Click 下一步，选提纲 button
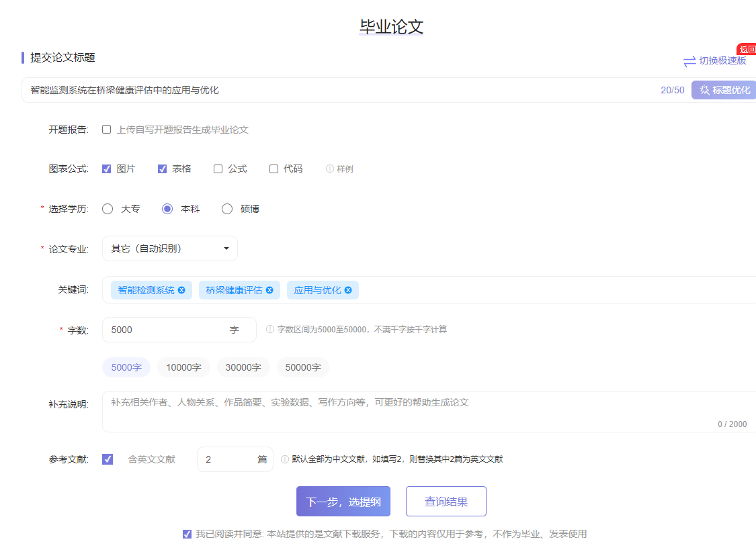 click(x=343, y=502)
